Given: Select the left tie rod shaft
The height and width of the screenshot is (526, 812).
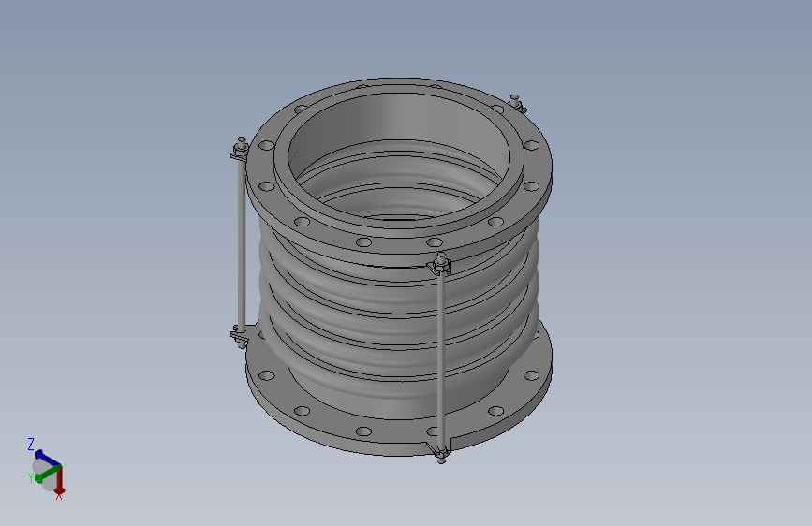Looking at the screenshot, I should [241, 243].
